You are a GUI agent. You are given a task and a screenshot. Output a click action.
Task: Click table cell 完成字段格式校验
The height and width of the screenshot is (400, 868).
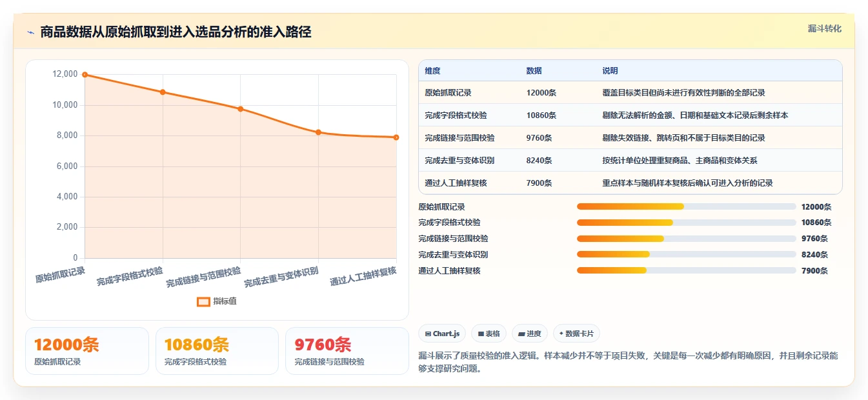(456, 115)
